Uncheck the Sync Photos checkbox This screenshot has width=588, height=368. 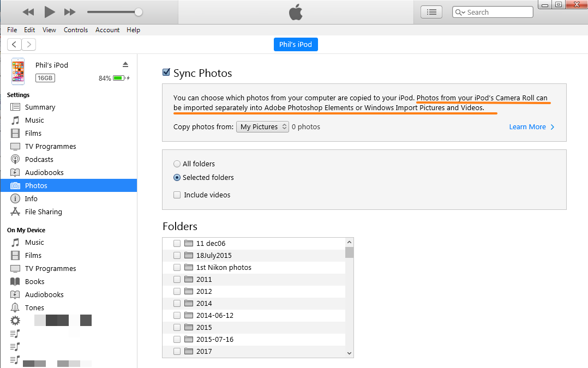166,73
